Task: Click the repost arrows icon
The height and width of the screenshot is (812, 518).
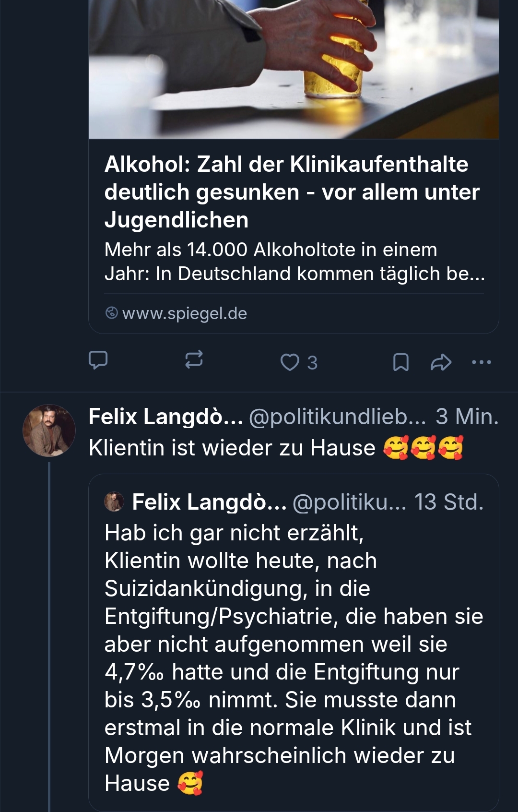Action: pyautogui.click(x=194, y=360)
